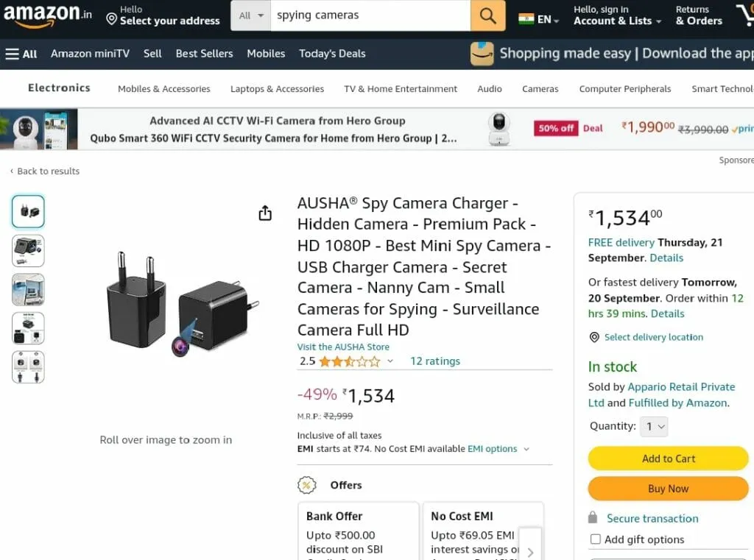Expand the star rating breakdown arrow
This screenshot has width=754, height=560.
tap(390, 361)
